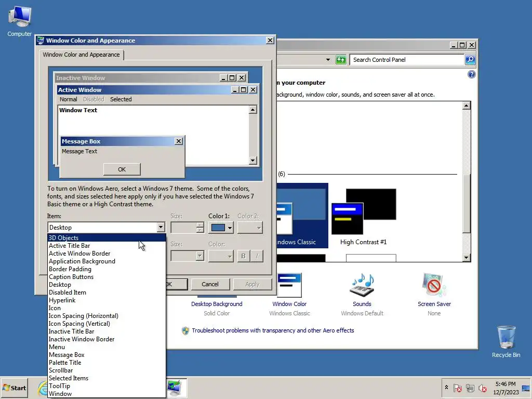Choose 'Icon Spacing (Vertical)' entry

click(x=107, y=324)
